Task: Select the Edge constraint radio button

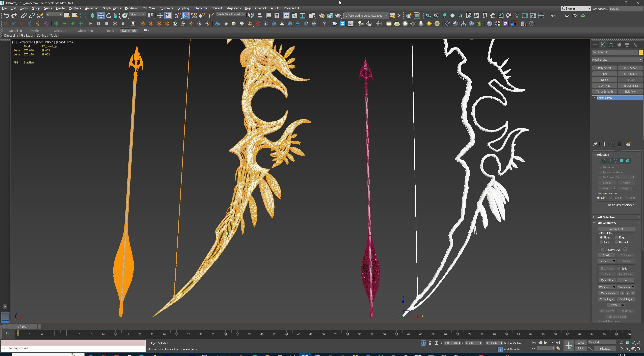Action: (x=616, y=237)
